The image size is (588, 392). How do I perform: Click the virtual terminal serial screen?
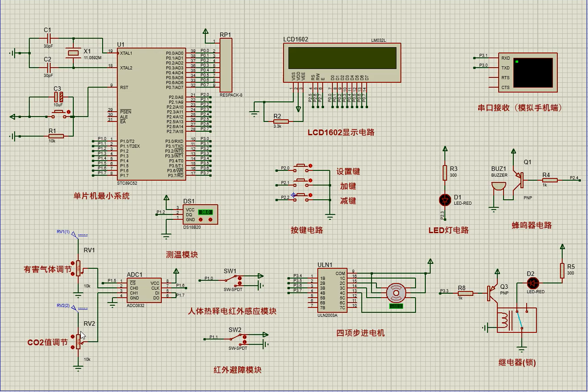533,72
